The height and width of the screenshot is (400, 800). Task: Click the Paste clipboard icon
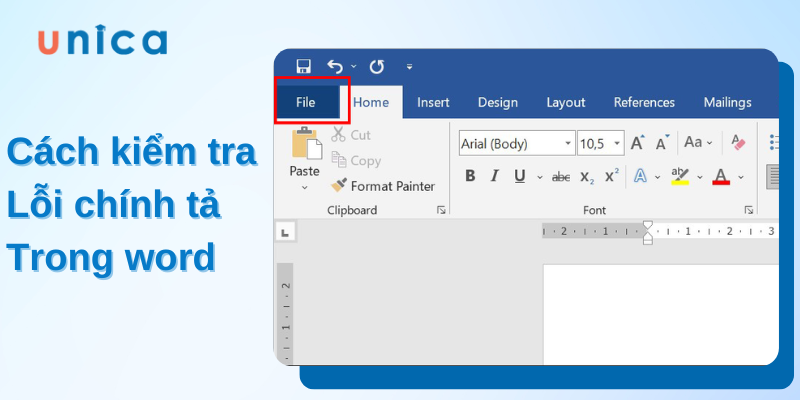[x=307, y=143]
